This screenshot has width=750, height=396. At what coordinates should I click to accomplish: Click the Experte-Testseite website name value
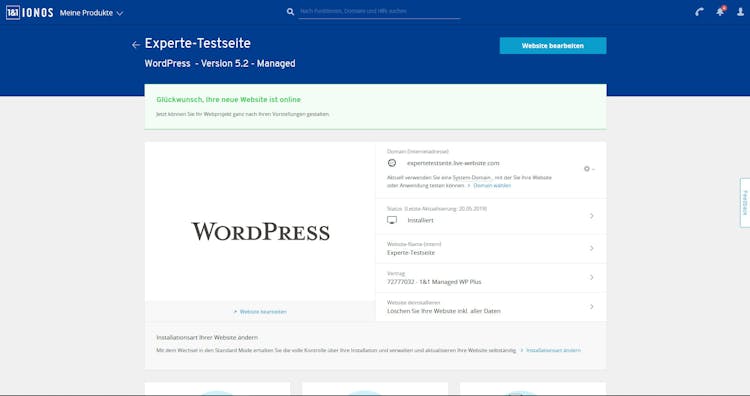411,253
